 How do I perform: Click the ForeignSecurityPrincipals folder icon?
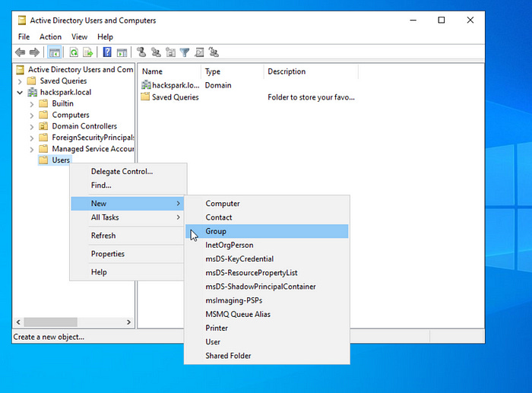click(43, 138)
